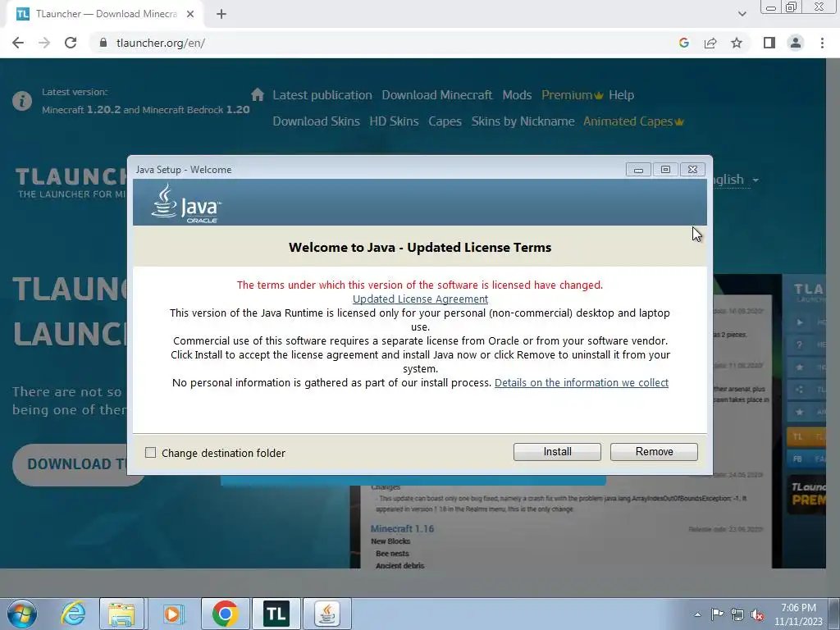Open Windows Media Player from taskbar
Screen dimensions: 840x630
(172, 614)
